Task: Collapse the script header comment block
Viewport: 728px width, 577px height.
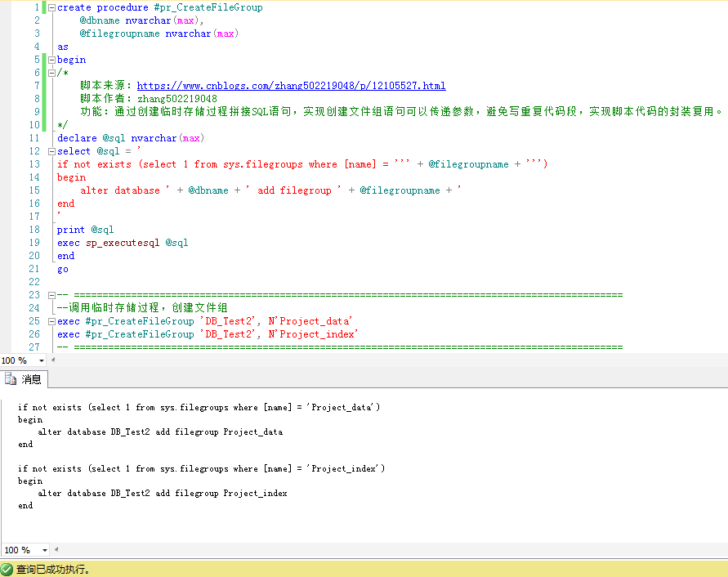Action: pos(51,72)
